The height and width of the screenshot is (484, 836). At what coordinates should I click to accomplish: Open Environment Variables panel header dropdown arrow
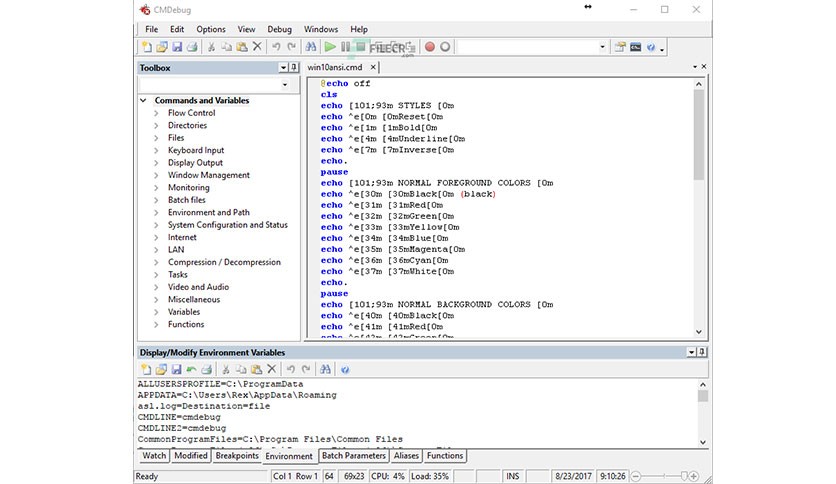tap(692, 352)
